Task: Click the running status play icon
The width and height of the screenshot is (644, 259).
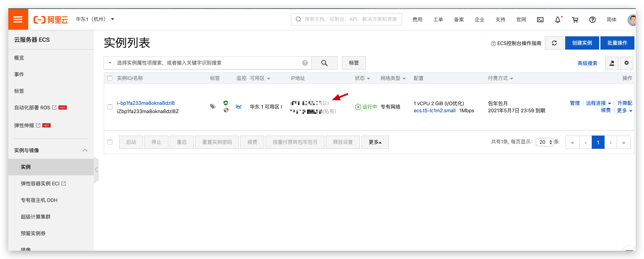Action: (358, 107)
